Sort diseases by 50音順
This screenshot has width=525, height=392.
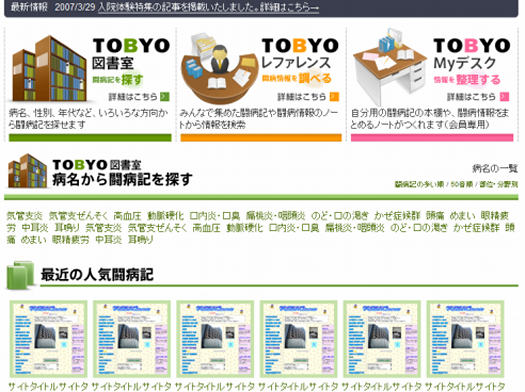(462, 184)
